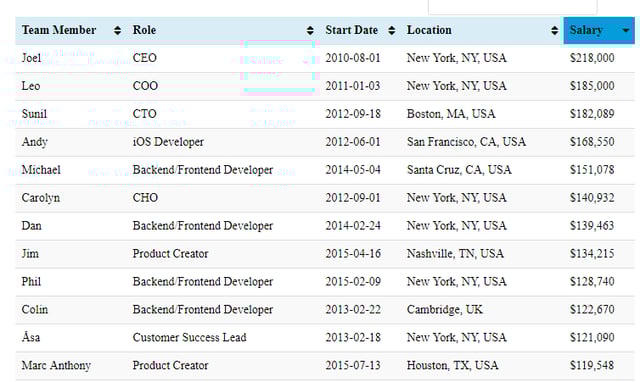Select the name Marc Anthony
This screenshot has width=640, height=382.
click(x=56, y=366)
